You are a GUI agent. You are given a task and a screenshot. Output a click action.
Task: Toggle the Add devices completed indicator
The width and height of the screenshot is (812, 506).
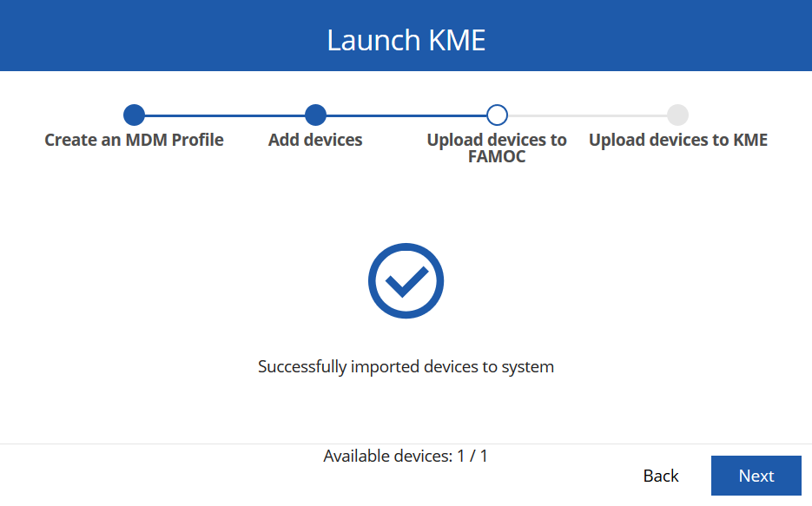(315, 115)
